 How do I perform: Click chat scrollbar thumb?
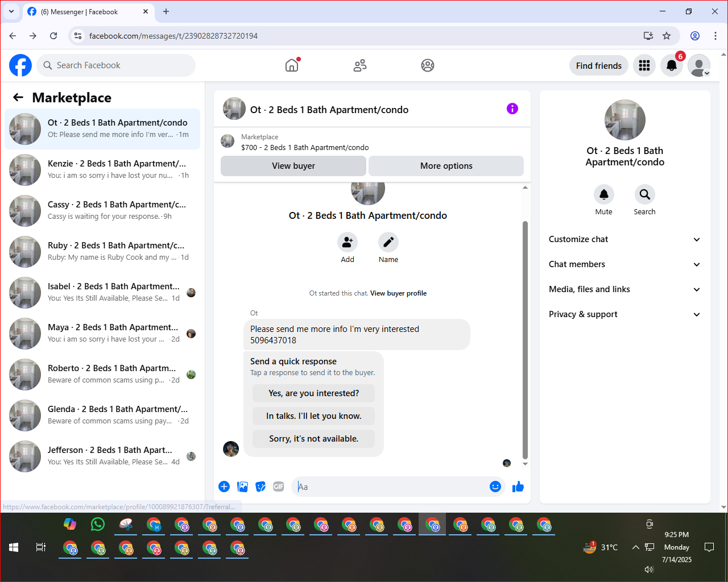[x=525, y=339]
